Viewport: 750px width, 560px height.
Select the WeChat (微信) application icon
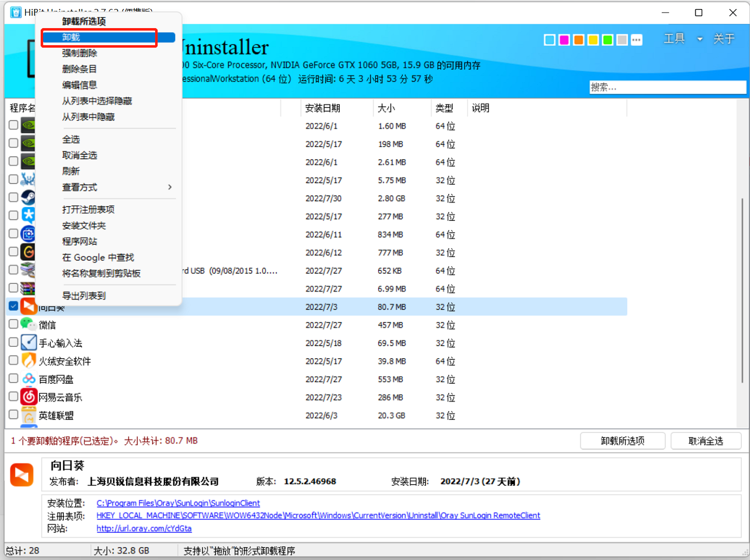click(x=29, y=324)
